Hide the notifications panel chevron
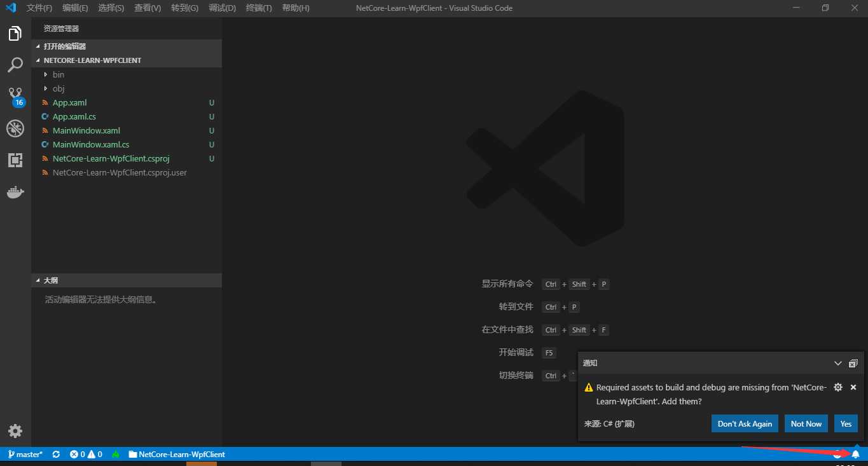Viewport: 868px width, 466px height. point(838,364)
